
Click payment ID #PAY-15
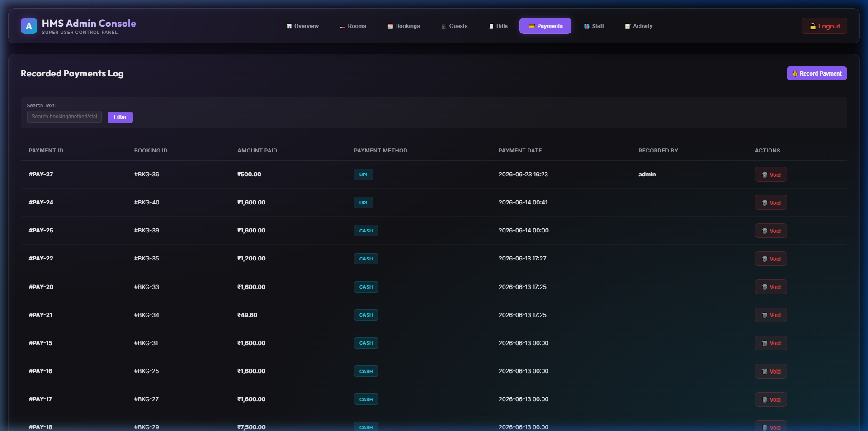pos(40,343)
